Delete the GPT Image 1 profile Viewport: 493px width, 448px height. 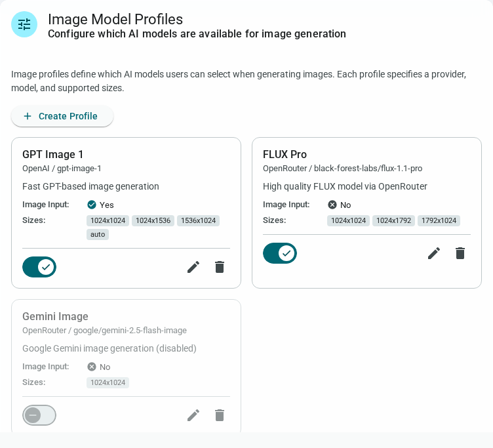220,267
